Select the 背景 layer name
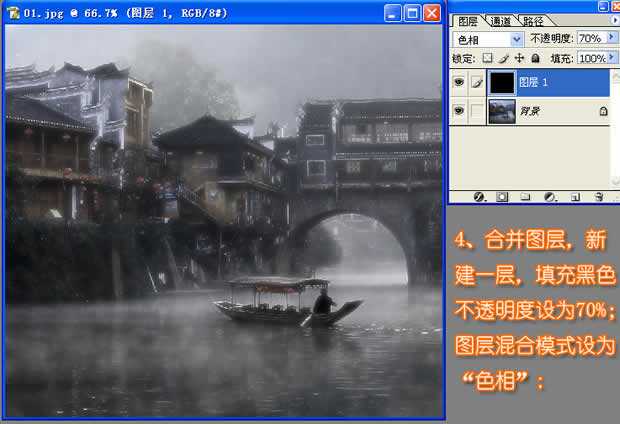The width and height of the screenshot is (620, 424). (x=530, y=111)
